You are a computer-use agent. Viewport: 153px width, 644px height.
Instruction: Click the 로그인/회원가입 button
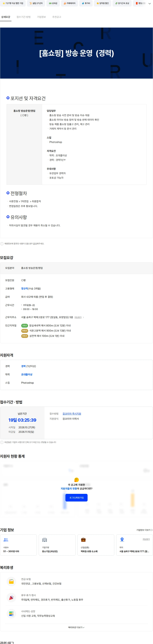76,498
